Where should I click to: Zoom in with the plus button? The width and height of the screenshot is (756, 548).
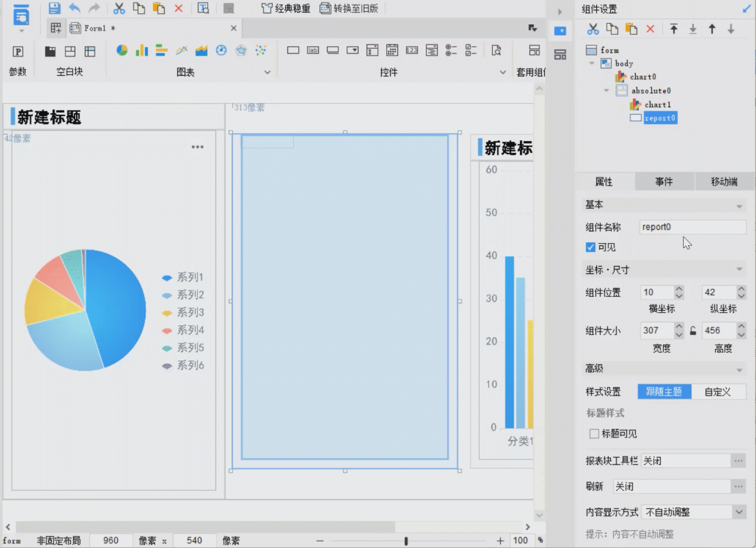[x=500, y=541]
